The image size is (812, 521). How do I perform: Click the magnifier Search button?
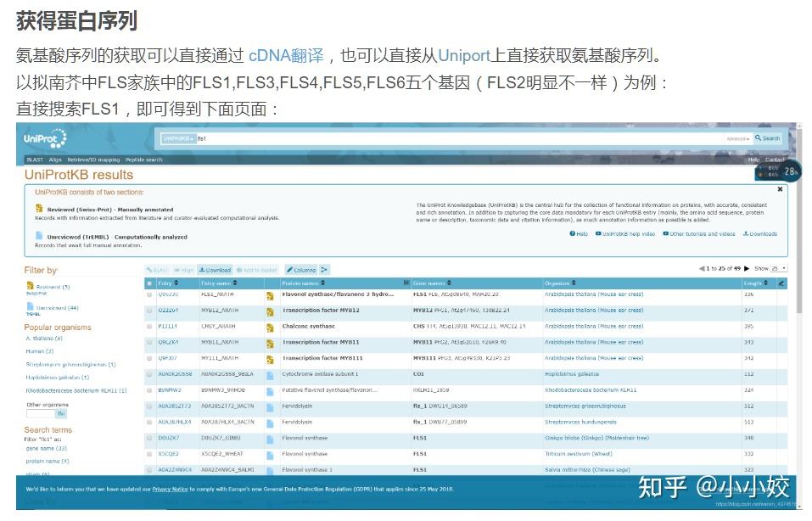point(768,138)
